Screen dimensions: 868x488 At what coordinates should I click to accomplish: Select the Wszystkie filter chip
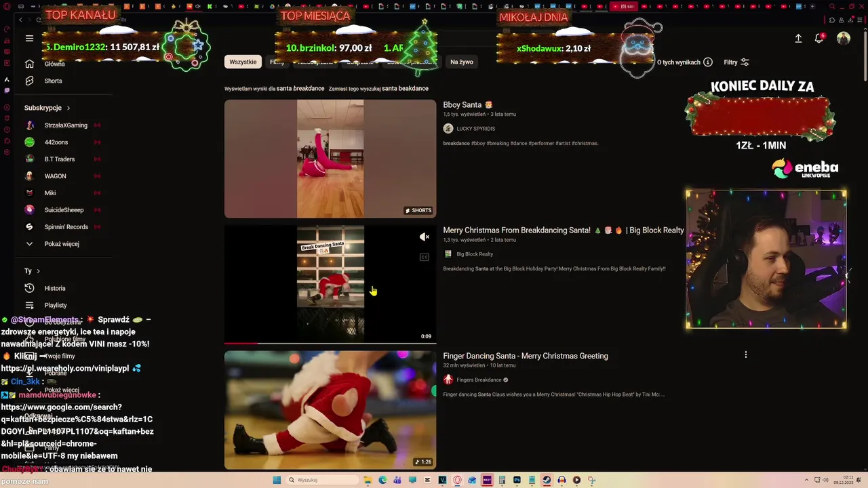[x=243, y=62]
